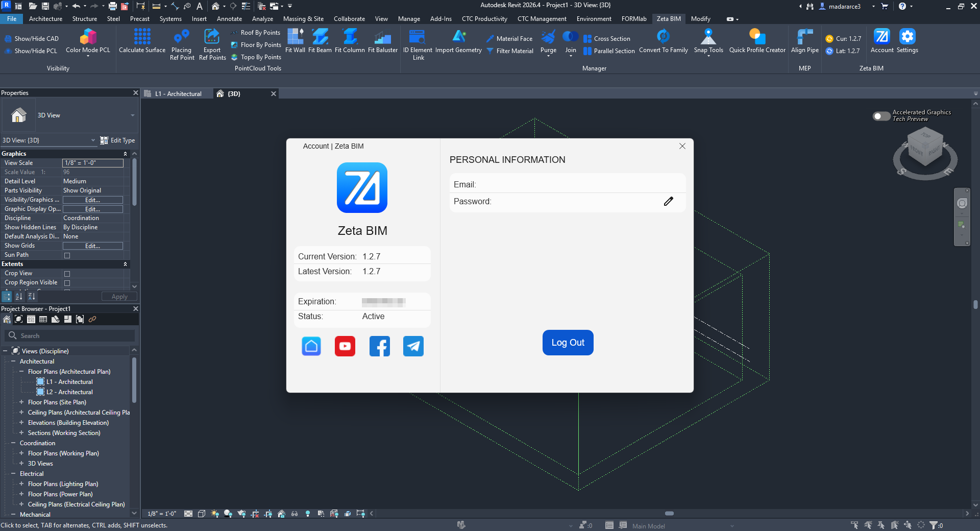The width and height of the screenshot is (980, 531).
Task: Open the Zeta BIM Facebook page
Action: pos(379,346)
